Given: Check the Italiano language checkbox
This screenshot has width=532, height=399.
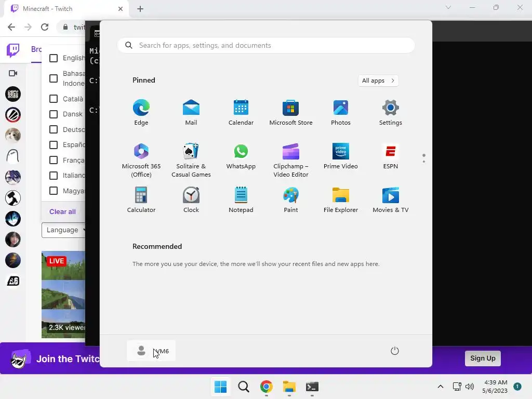Looking at the screenshot, I should pyautogui.click(x=54, y=176).
